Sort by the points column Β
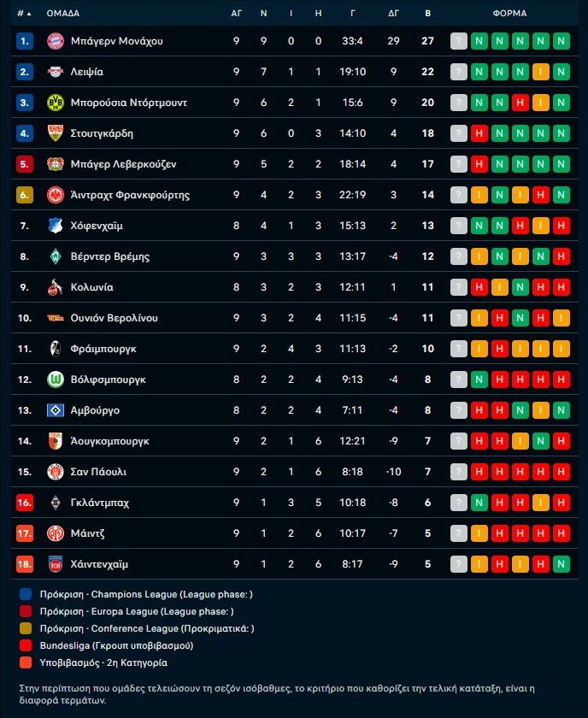Image resolution: width=588 pixels, height=718 pixels. tap(427, 14)
